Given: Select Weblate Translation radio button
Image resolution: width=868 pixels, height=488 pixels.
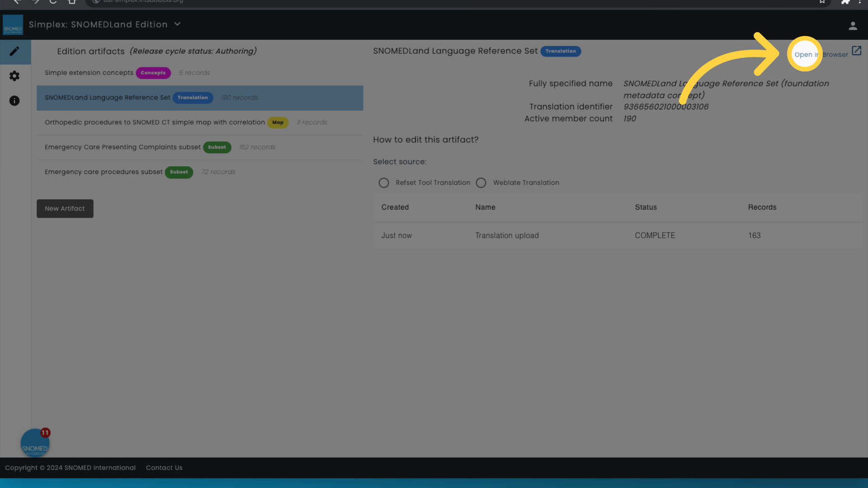Looking at the screenshot, I should click(x=481, y=183).
